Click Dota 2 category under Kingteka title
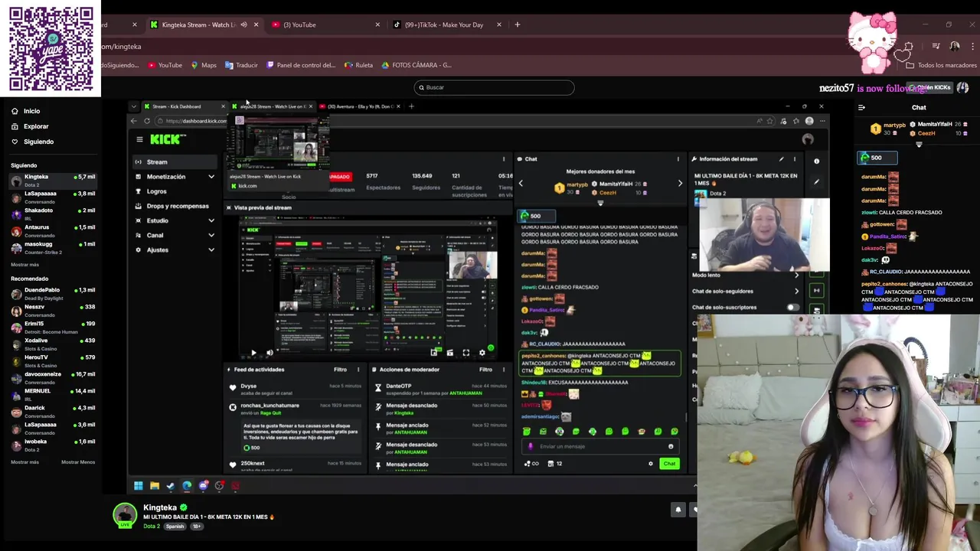The image size is (980, 551). point(152,527)
